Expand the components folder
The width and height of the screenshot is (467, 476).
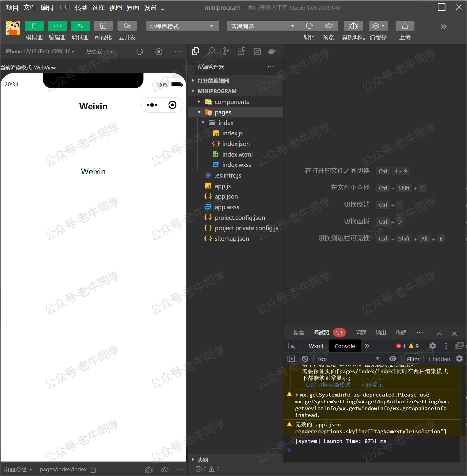pos(236,102)
